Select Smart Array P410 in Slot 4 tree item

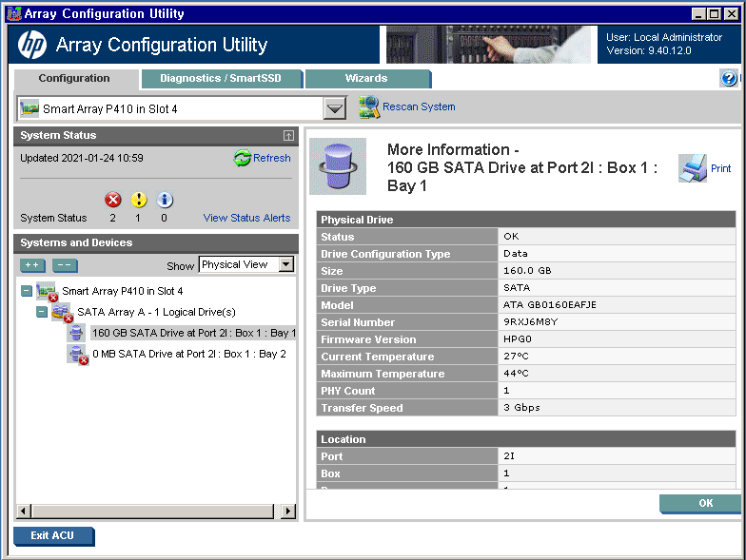122,291
